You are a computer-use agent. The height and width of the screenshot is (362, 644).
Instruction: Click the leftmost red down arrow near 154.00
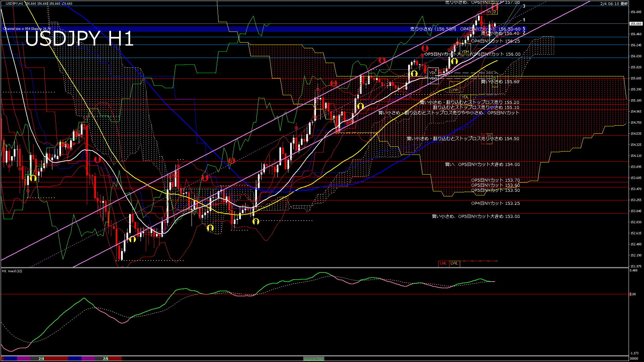pos(98,160)
